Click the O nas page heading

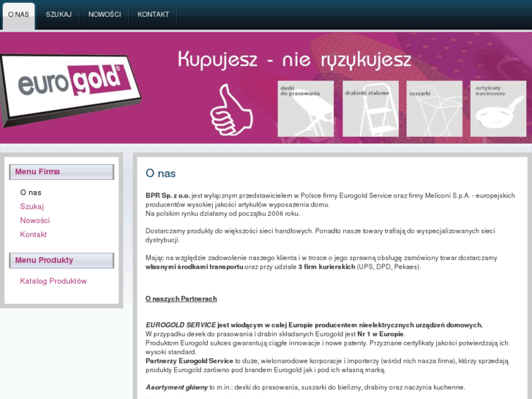(x=160, y=174)
